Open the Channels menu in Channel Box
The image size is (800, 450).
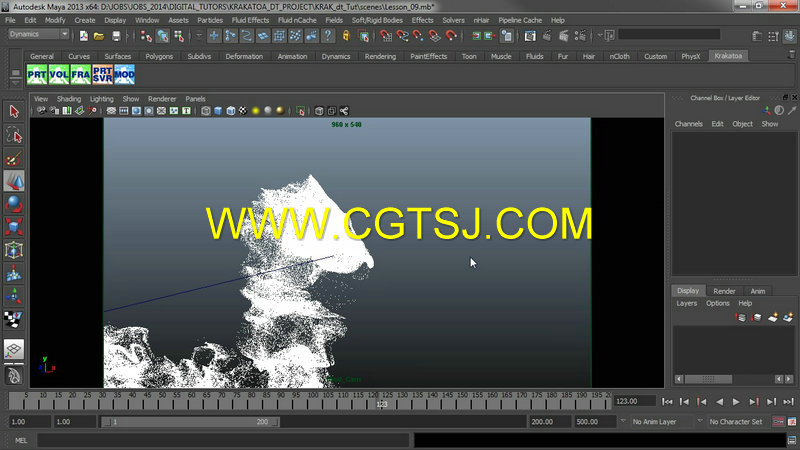pyautogui.click(x=688, y=124)
